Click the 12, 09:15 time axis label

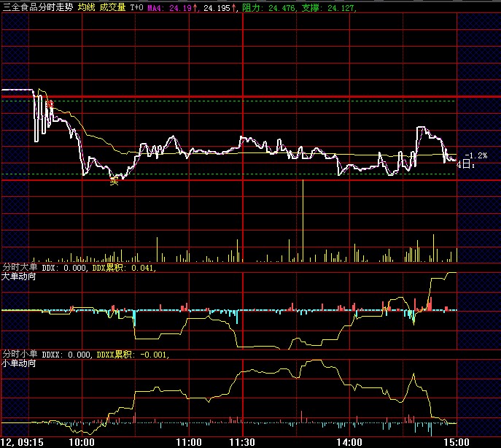click(22, 443)
